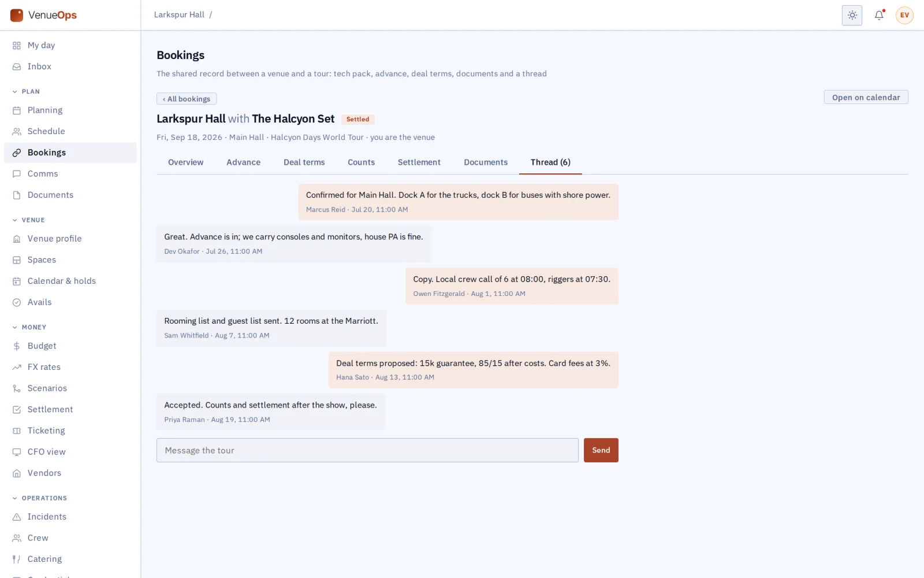Open Venue profile icon
The width and height of the screenshot is (924, 578).
coord(17,238)
